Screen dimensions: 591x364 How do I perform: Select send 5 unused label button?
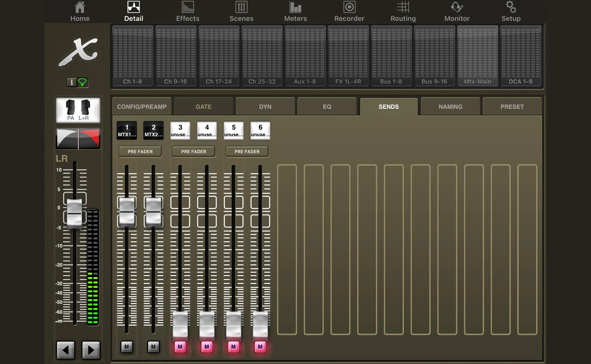coord(233,130)
